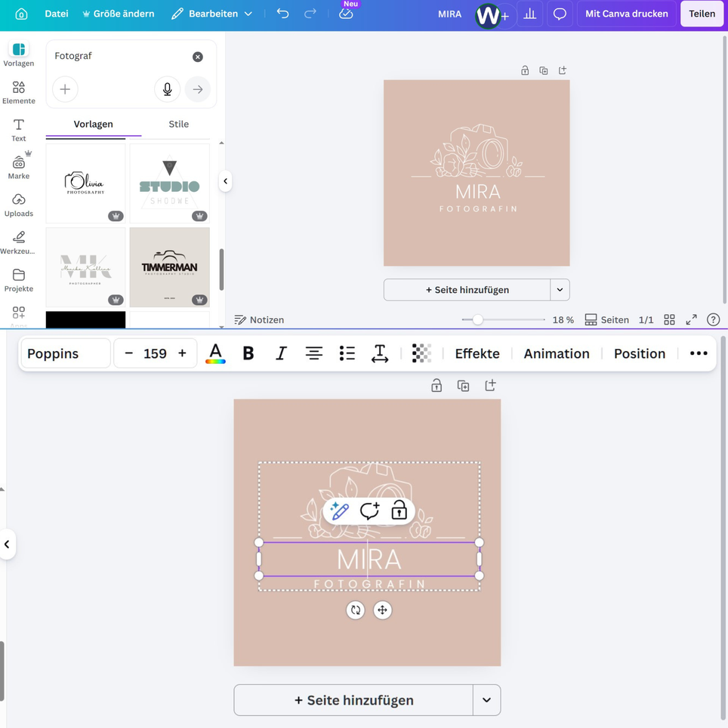Adjust the 18% zoom slider
Viewport: 728px width, 728px height.
(x=477, y=319)
